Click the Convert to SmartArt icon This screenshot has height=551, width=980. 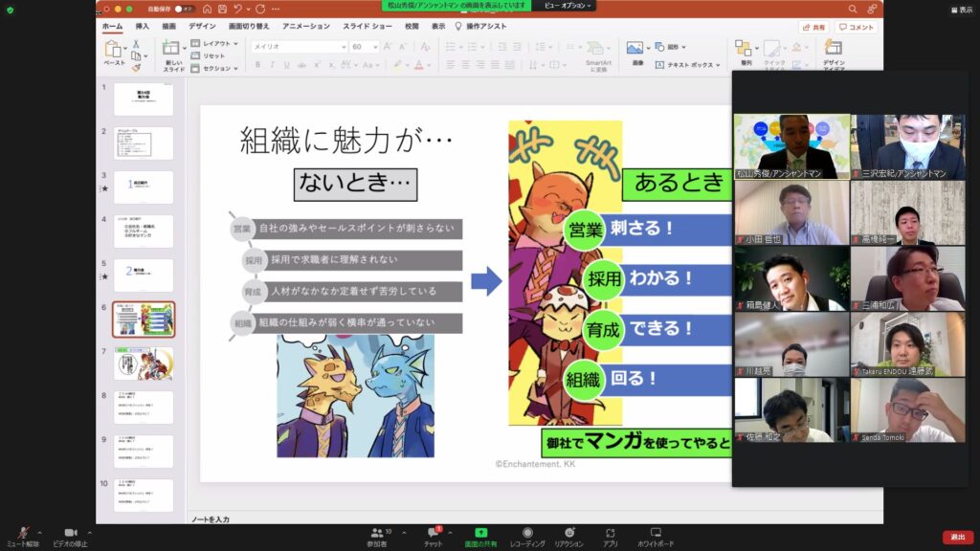(596, 48)
